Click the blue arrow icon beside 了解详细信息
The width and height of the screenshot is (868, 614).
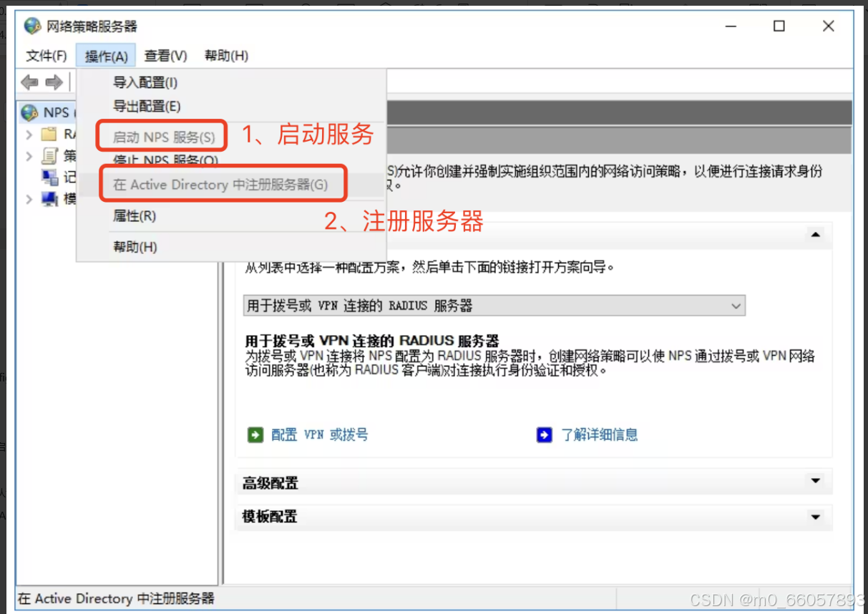[x=545, y=434]
